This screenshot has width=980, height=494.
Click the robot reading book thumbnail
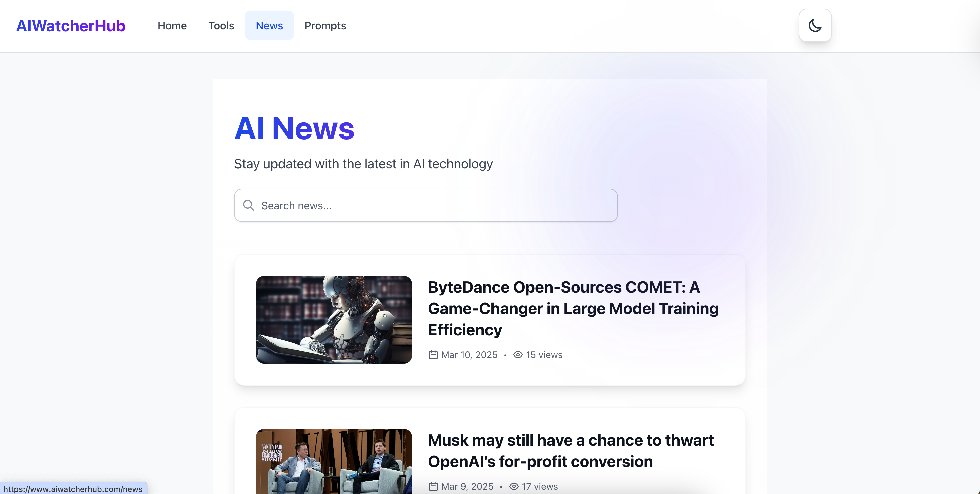click(334, 320)
